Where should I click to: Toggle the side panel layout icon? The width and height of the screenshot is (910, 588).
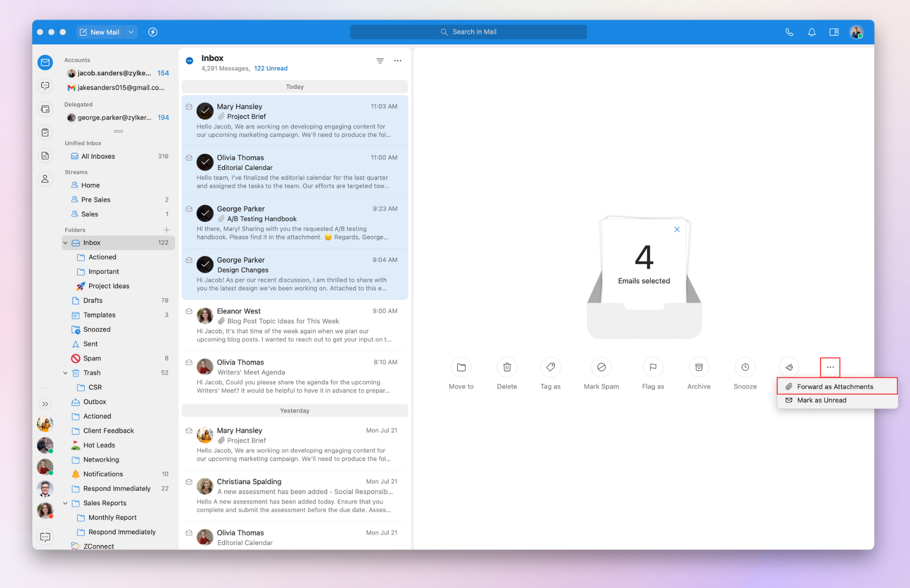(834, 32)
